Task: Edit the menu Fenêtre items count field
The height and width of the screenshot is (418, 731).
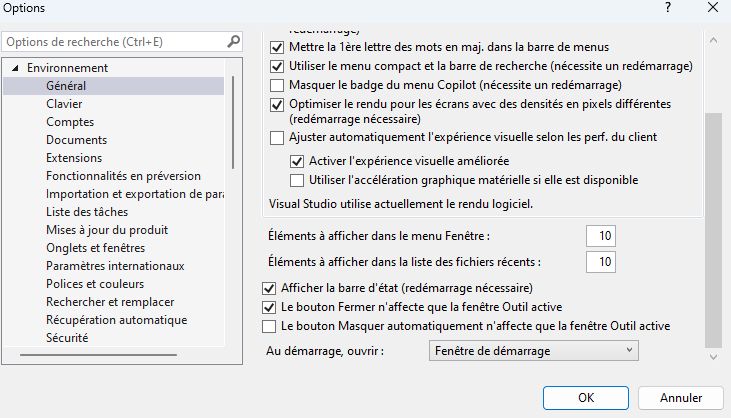Action: [601, 236]
